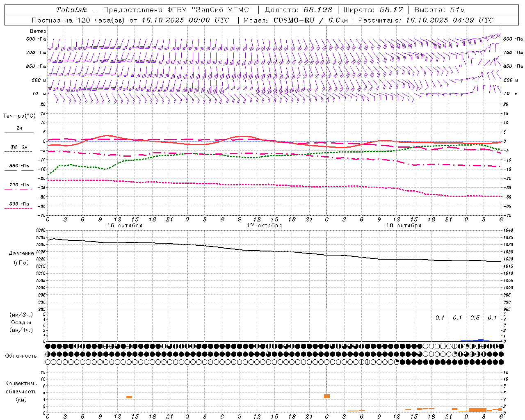Screen dimensions: 525x420
Task: Click the '(км)' unit under convective label
Action: [21, 399]
